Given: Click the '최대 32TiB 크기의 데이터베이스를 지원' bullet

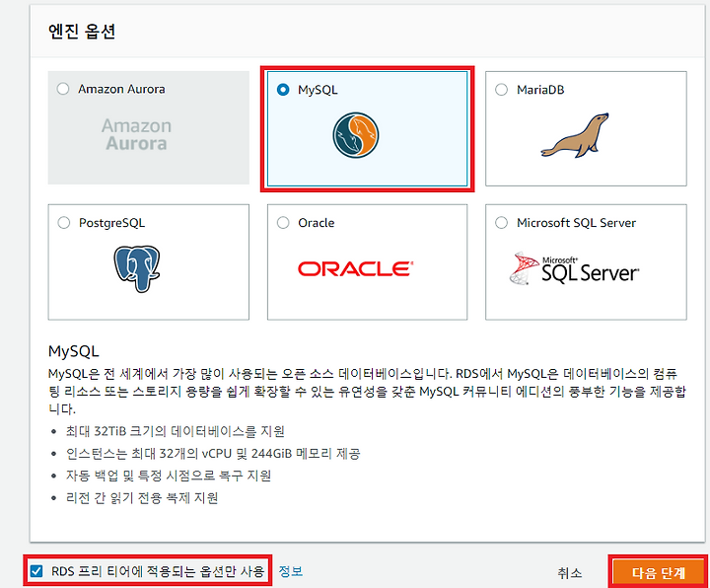Looking at the screenshot, I should tap(175, 431).
